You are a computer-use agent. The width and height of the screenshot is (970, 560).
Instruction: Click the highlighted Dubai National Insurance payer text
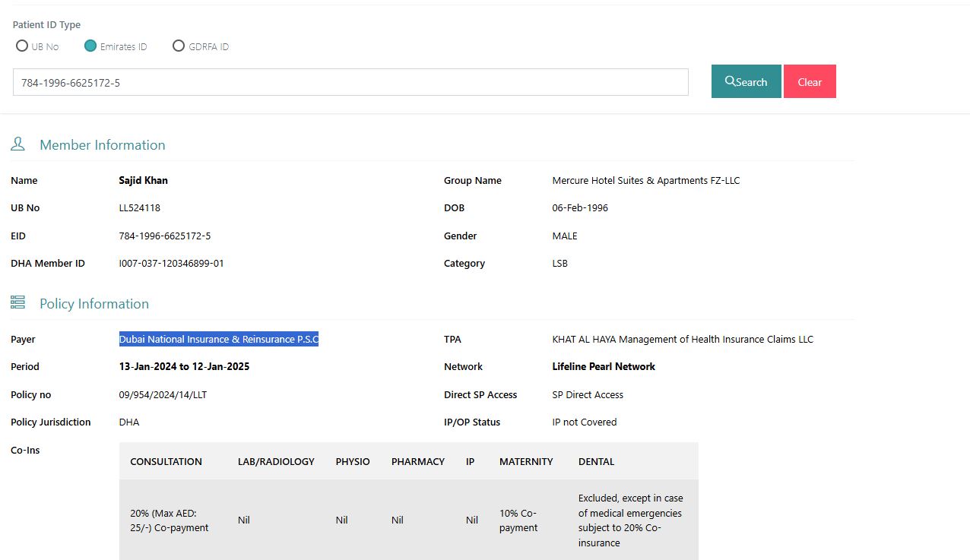click(218, 340)
